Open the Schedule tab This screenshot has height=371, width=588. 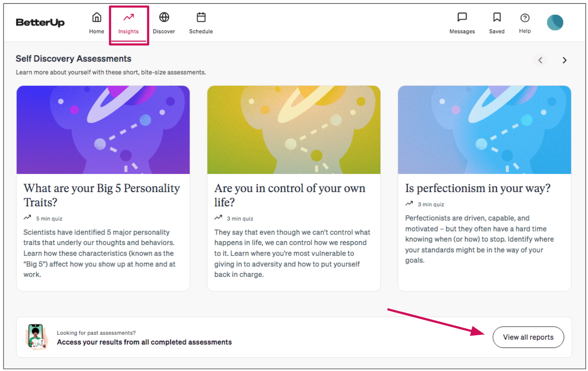(201, 23)
